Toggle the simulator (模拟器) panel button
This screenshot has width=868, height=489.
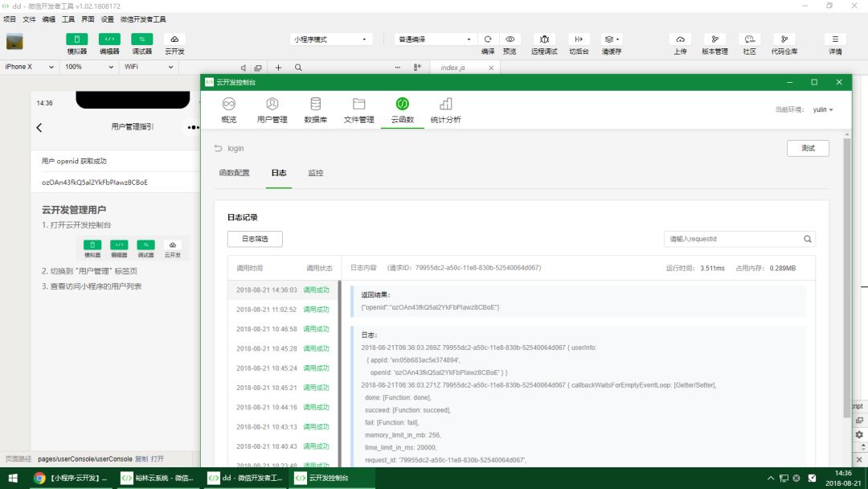click(x=77, y=39)
